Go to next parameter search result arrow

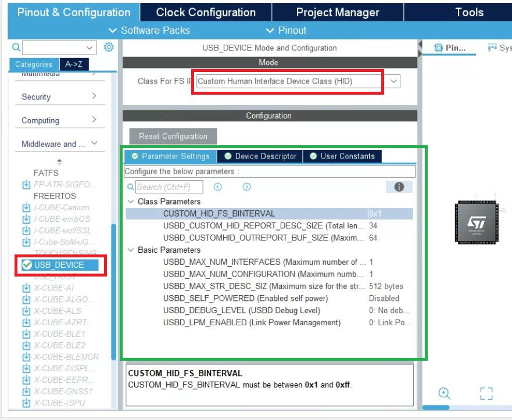(246, 186)
